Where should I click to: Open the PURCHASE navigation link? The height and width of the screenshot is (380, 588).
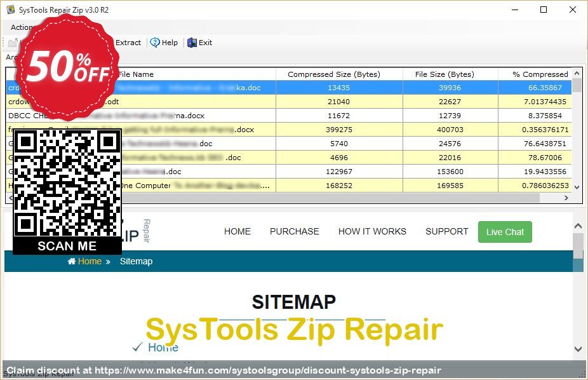point(295,231)
